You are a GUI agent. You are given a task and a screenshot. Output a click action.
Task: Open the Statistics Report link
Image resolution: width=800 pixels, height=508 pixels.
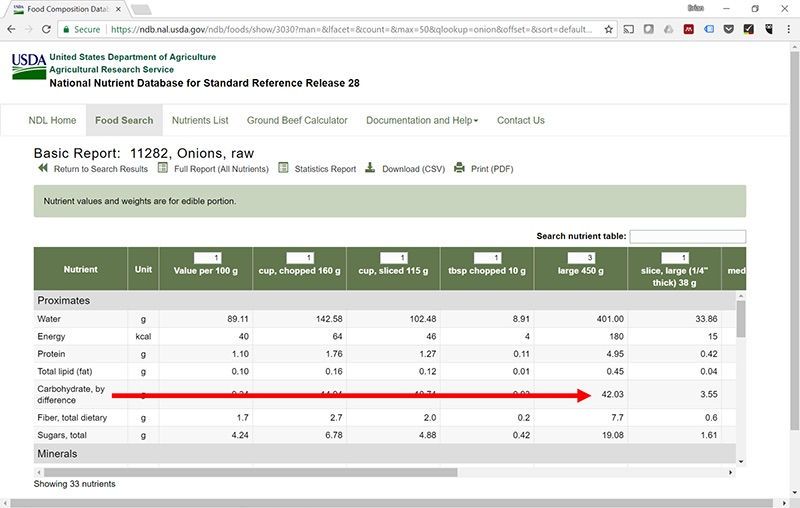tap(325, 169)
